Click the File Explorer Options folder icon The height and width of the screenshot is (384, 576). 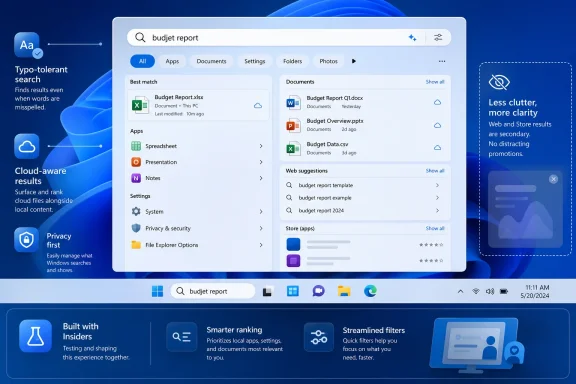[136, 245]
